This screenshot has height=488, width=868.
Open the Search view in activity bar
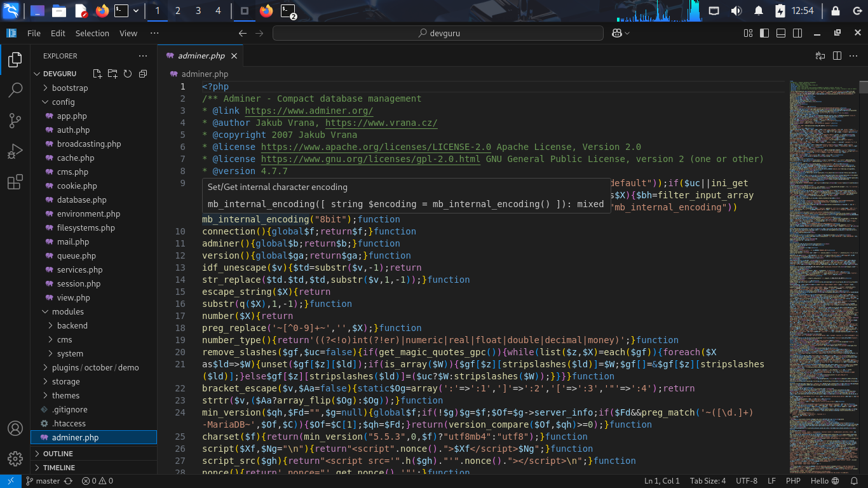click(15, 90)
